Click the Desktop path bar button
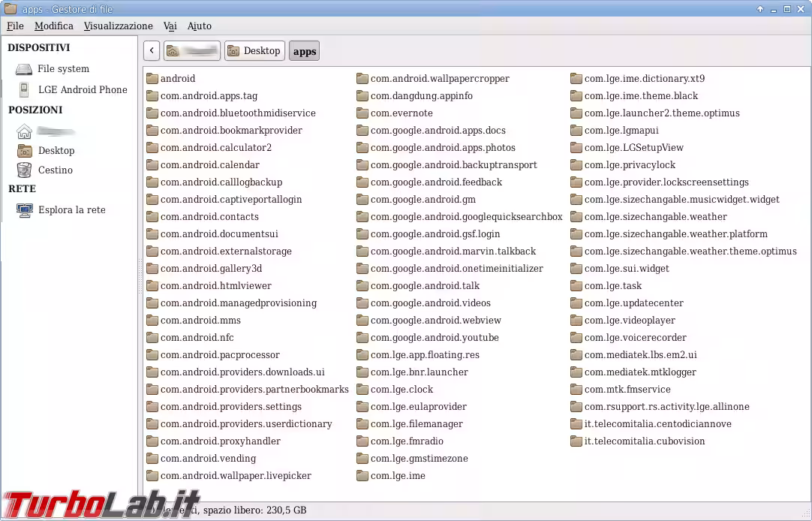This screenshot has height=521, width=812. coord(254,51)
